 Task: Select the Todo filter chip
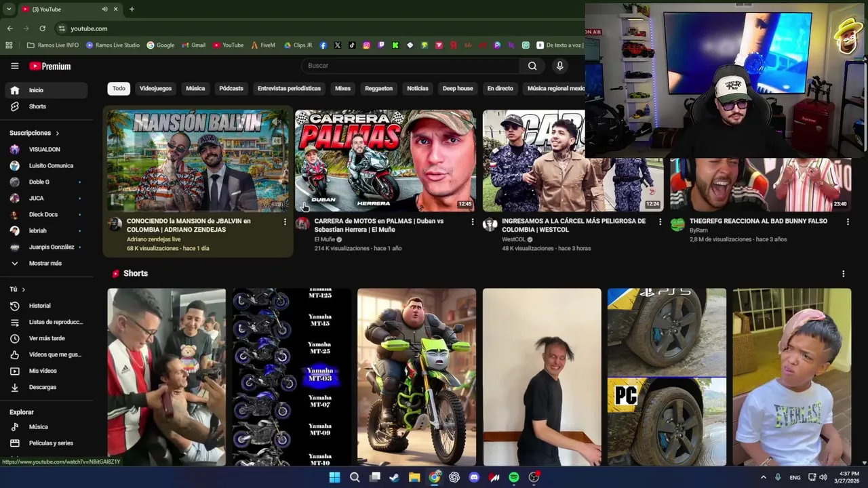[119, 89]
